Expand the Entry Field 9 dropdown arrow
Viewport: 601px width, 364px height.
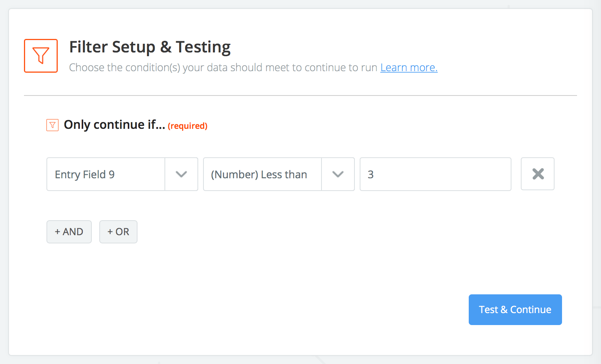(181, 174)
